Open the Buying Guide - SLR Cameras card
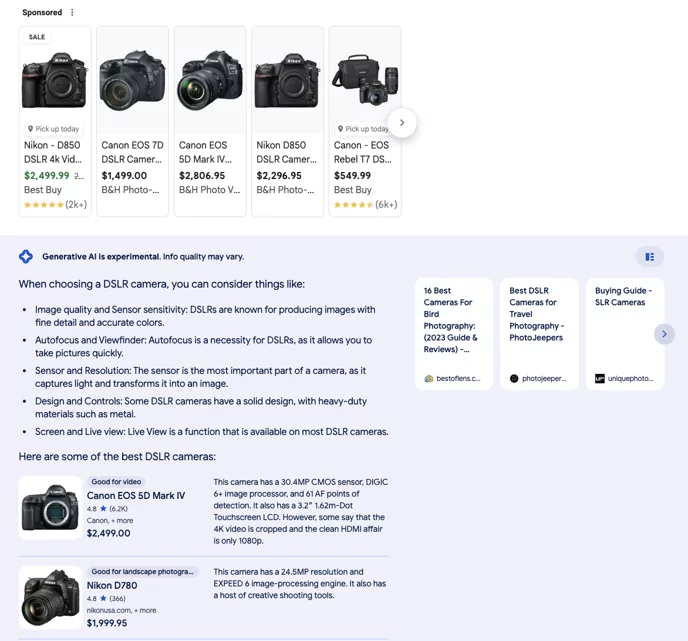Screen dimensions: 688x641 [625, 334]
